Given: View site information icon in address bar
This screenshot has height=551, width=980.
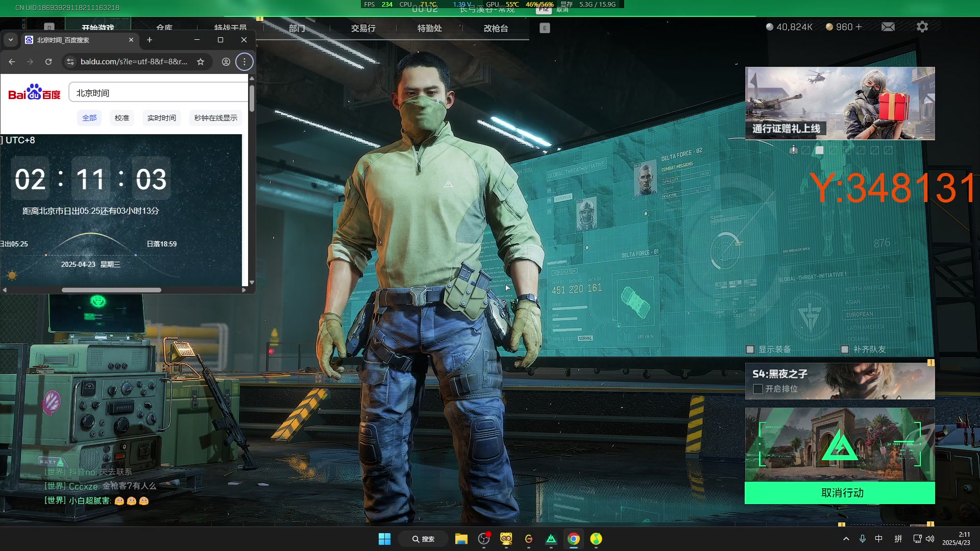Looking at the screenshot, I should click(x=70, y=62).
